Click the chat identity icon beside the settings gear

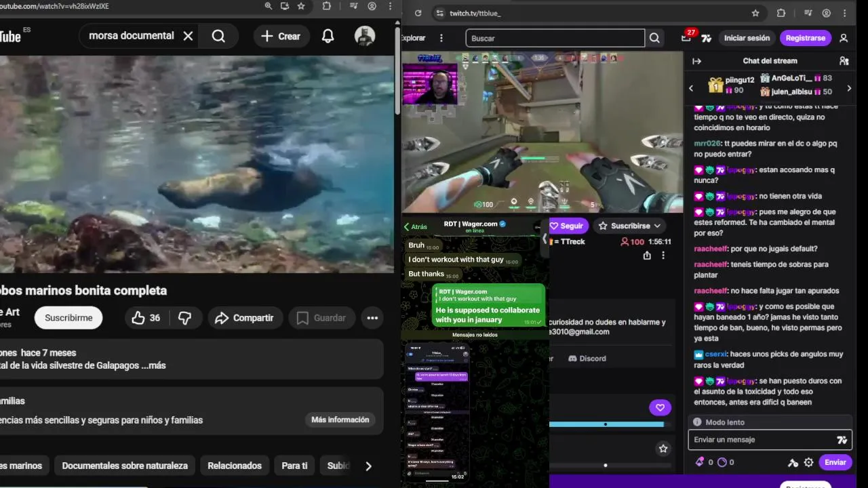click(793, 462)
